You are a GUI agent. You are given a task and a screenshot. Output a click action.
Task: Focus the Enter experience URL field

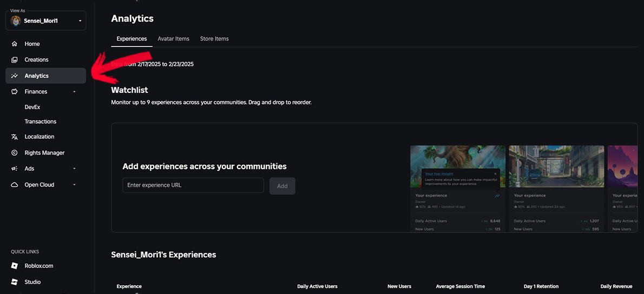(193, 185)
